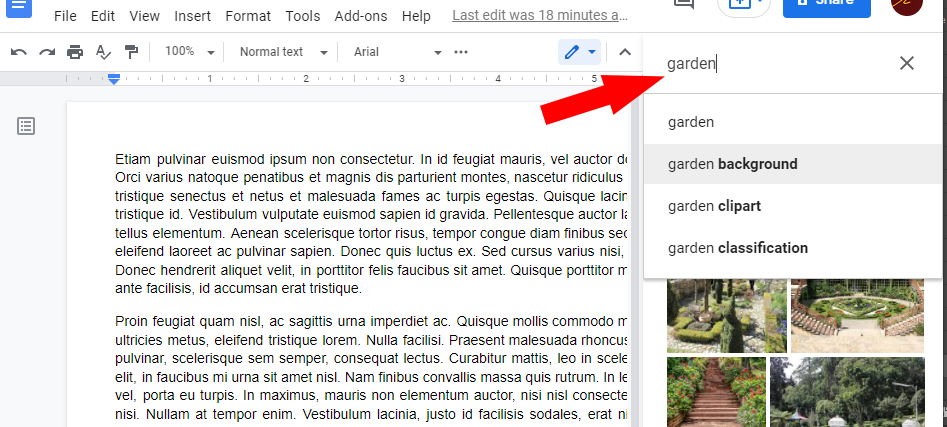Open the Format menu
Image resolution: width=947 pixels, height=427 pixels.
(x=248, y=16)
